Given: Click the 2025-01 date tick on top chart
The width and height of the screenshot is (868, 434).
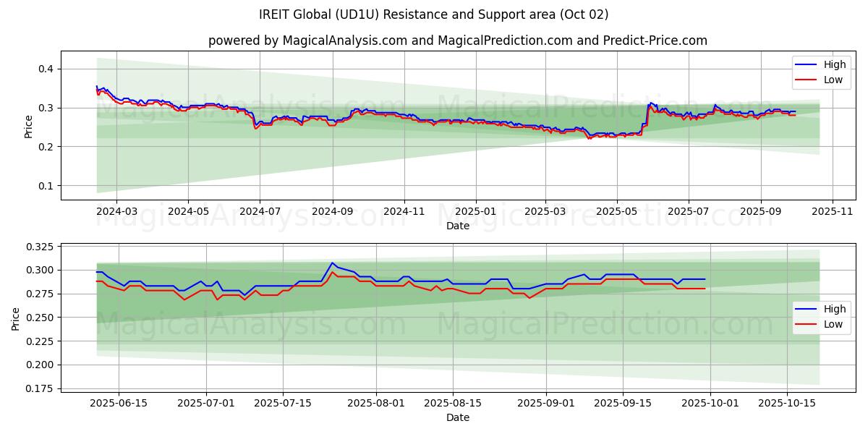Looking at the screenshot, I should pos(476,212).
